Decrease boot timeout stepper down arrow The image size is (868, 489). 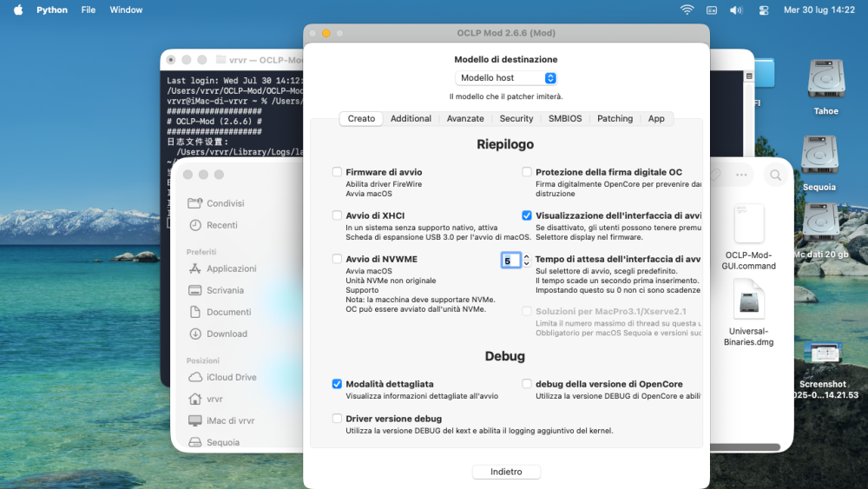coord(527,263)
